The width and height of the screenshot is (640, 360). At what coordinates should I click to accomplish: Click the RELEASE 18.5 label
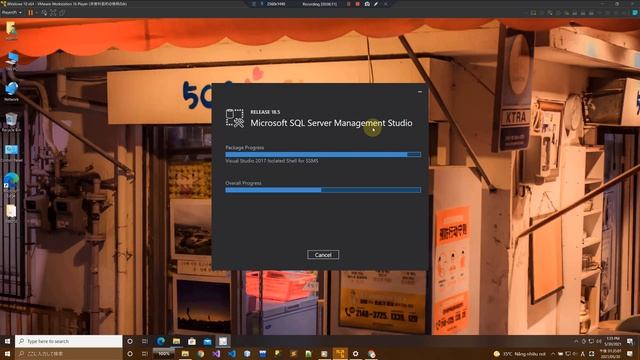(x=265, y=112)
